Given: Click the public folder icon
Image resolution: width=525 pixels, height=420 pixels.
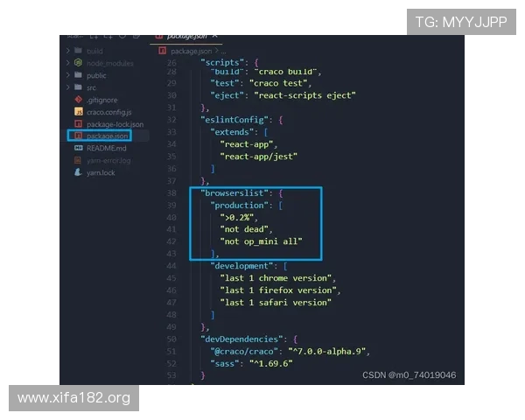Looking at the screenshot, I should [79, 76].
